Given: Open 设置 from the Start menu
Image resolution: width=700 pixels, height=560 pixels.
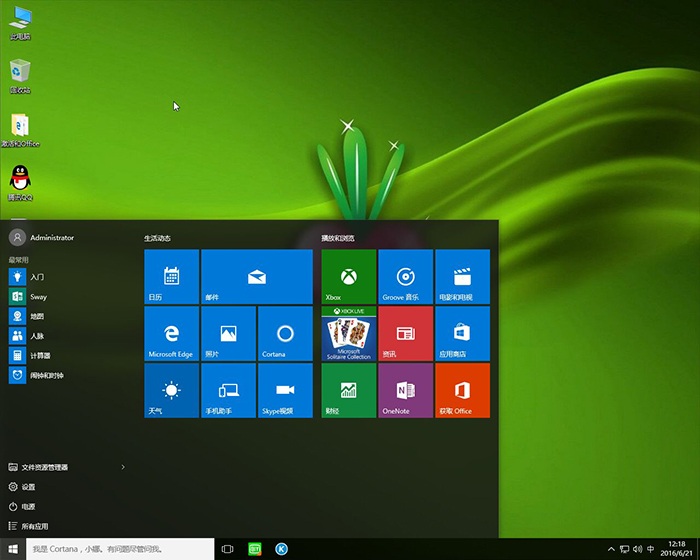Looking at the screenshot, I should pos(28,487).
